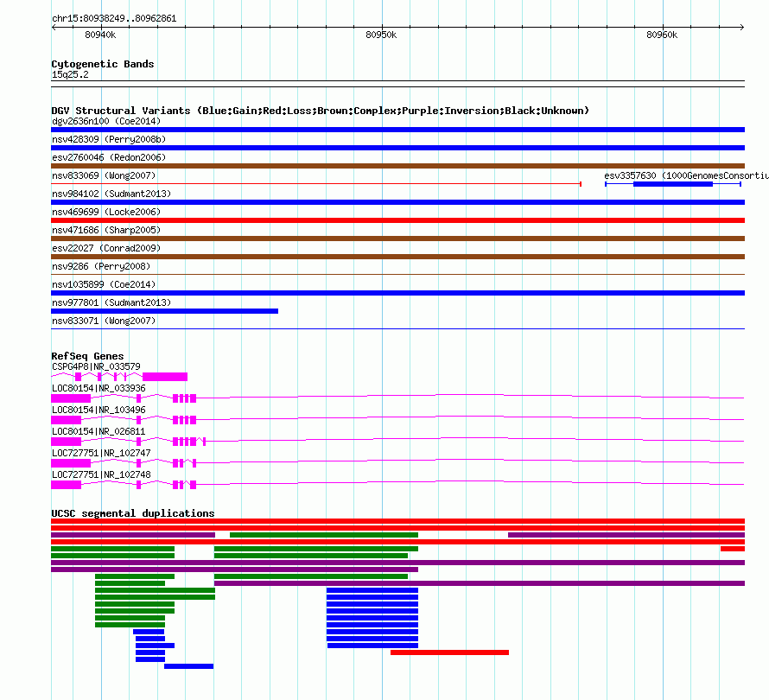Viewport: 769px width, 700px height.
Task: Open the Cytogenetic Bands track title
Action: pyautogui.click(x=103, y=64)
